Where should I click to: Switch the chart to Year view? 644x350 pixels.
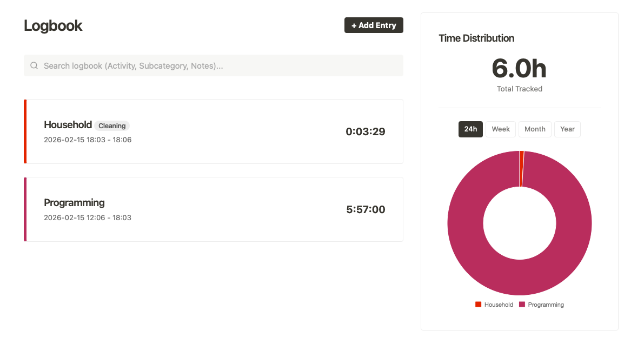[x=567, y=129]
